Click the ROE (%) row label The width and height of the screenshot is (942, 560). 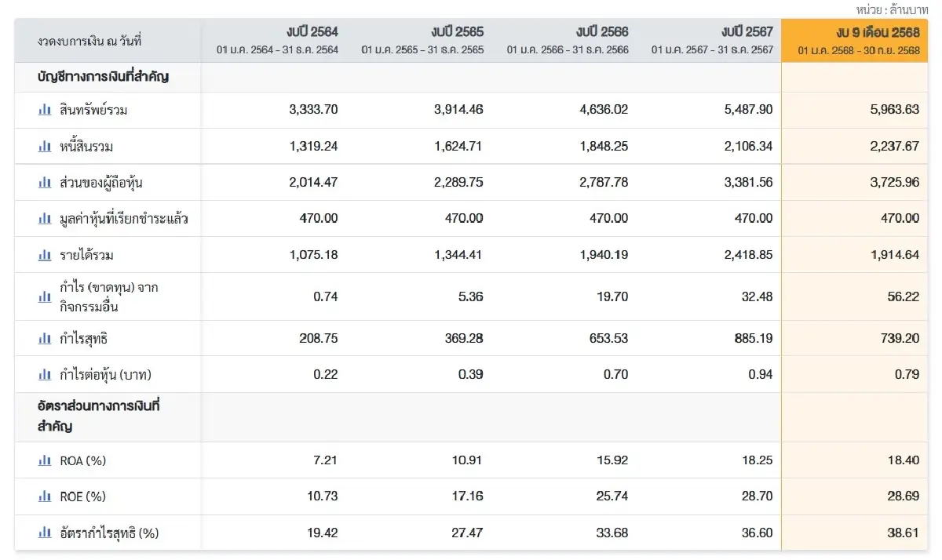(82, 496)
